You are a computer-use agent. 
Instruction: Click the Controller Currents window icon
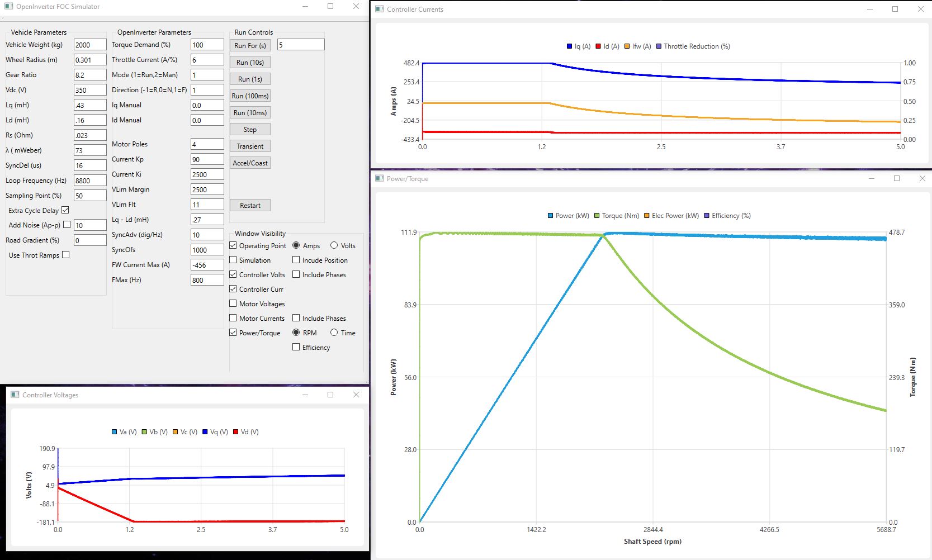(x=380, y=9)
